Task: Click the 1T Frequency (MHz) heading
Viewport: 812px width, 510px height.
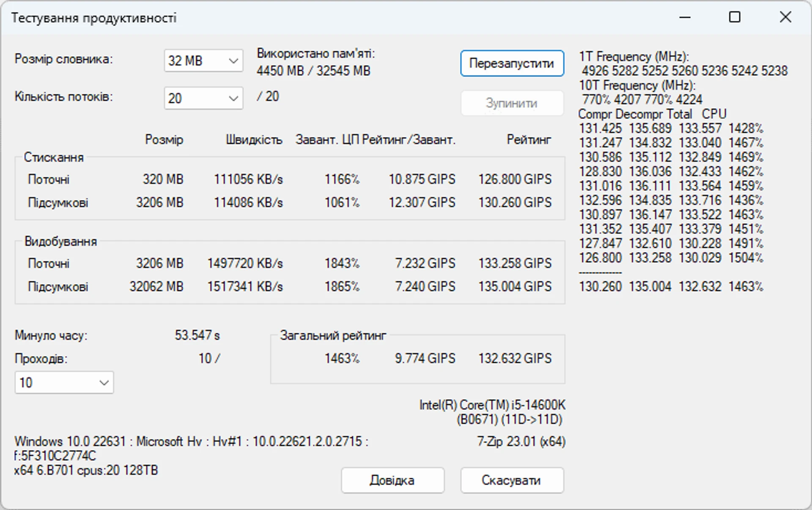Action: [634, 57]
